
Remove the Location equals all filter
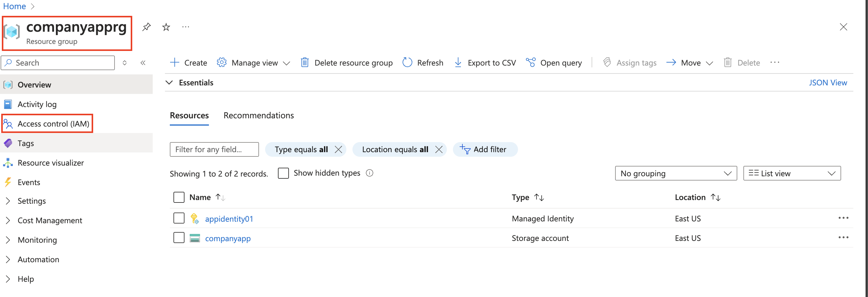click(x=439, y=149)
